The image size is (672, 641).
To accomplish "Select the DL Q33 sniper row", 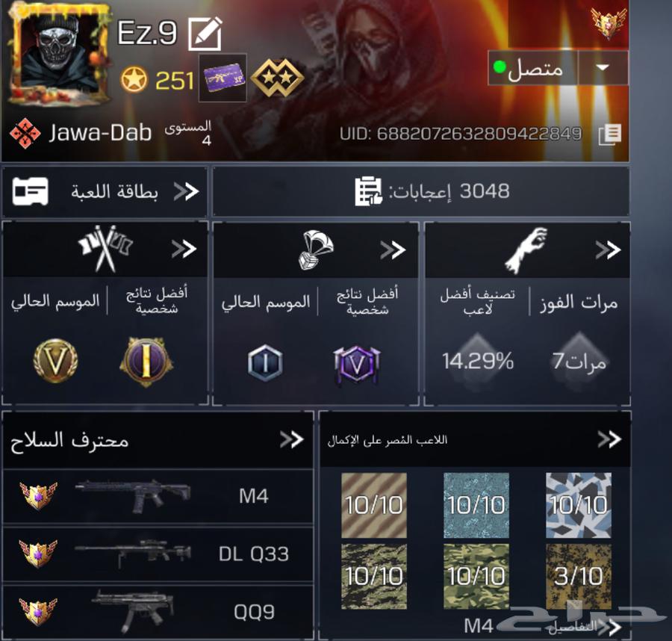I will coord(158,554).
